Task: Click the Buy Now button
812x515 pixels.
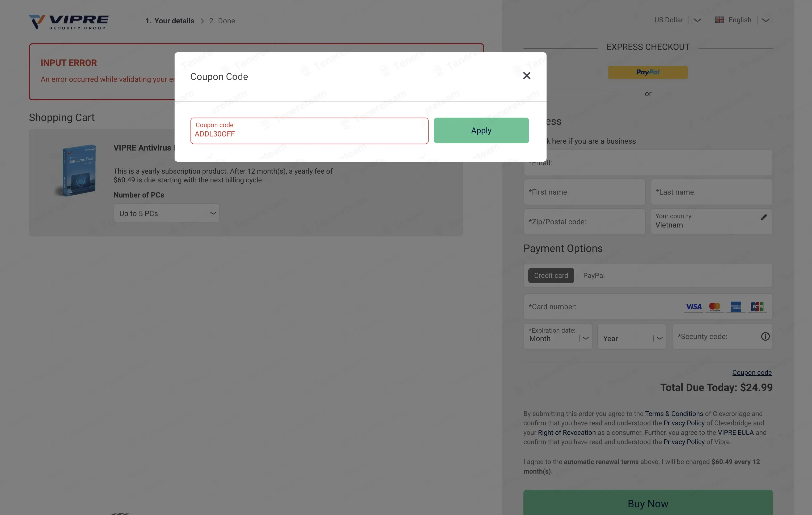Action: tap(648, 503)
